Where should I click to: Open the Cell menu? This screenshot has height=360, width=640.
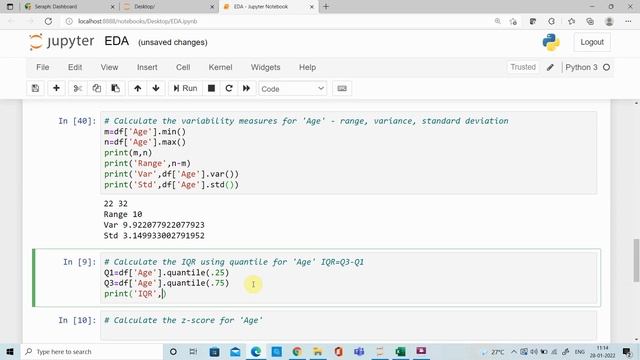(x=183, y=67)
